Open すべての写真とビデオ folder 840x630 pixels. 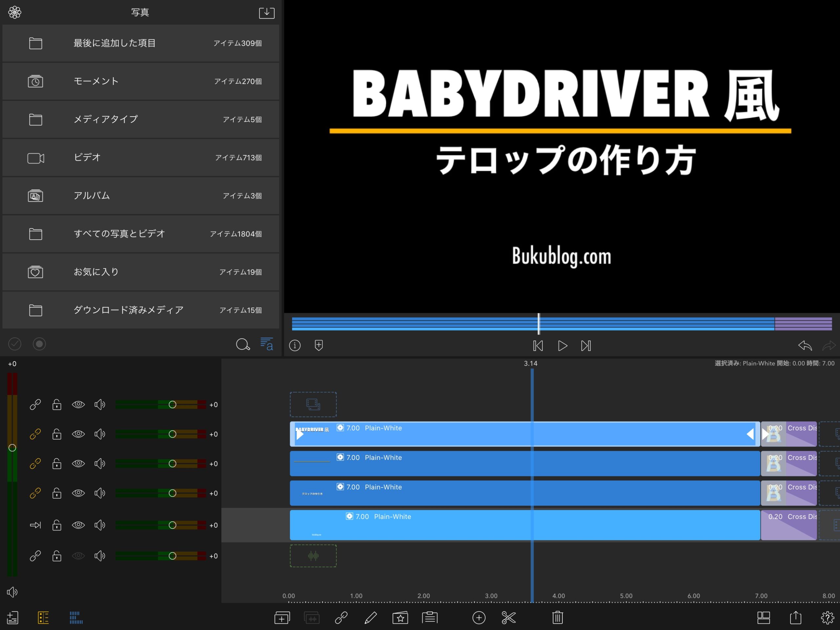141,234
